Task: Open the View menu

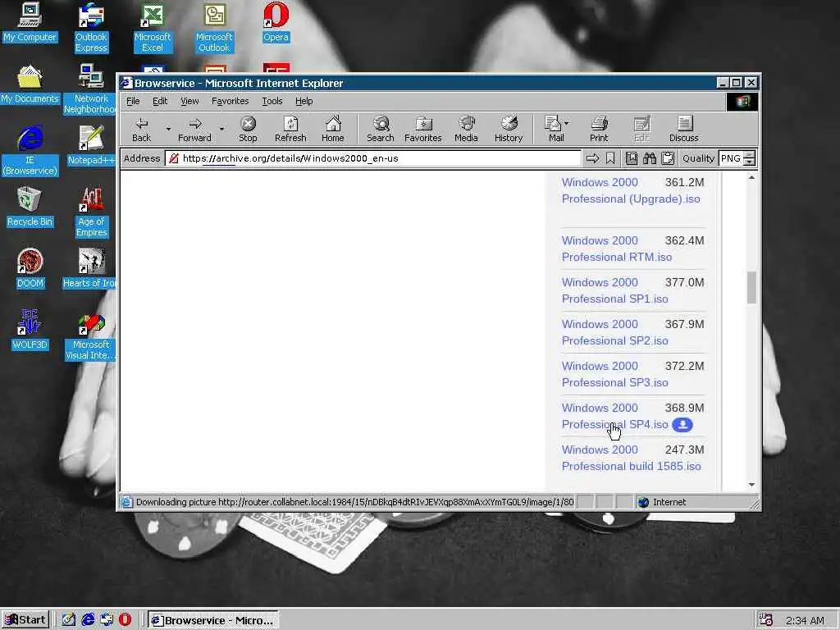Action: pos(189,101)
